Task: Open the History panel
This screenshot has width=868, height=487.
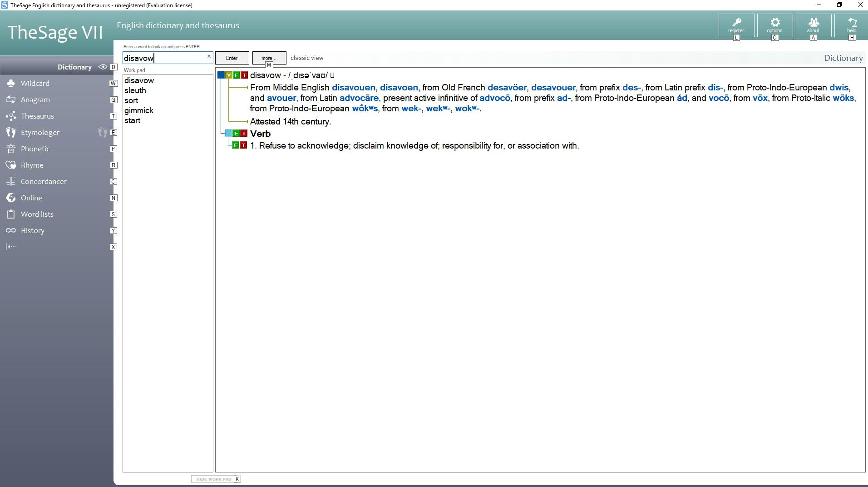Action: [x=32, y=231]
